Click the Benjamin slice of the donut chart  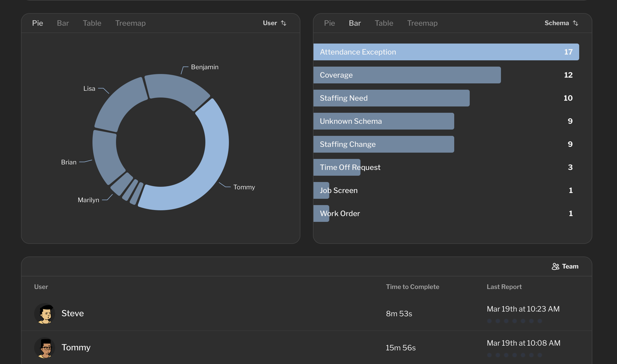pos(173,84)
